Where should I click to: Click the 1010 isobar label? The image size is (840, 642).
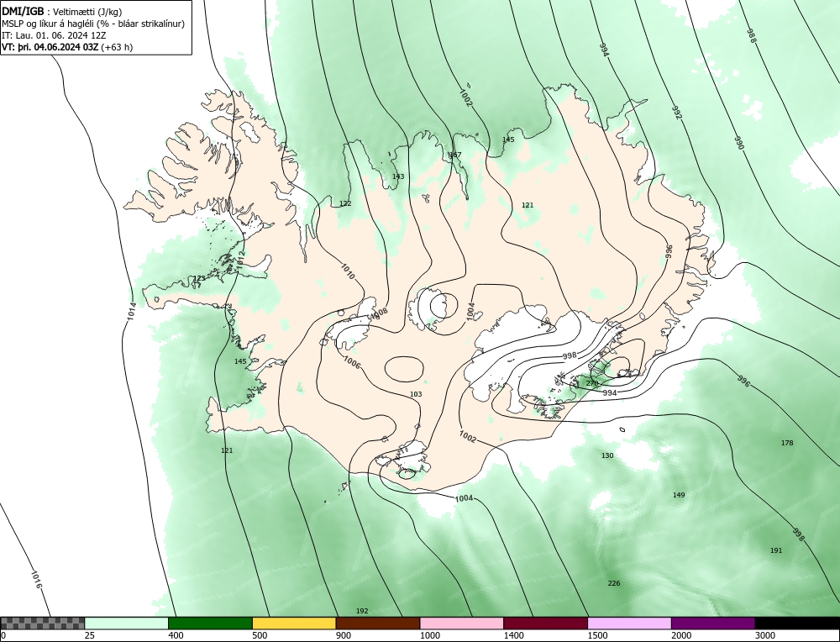click(x=348, y=271)
